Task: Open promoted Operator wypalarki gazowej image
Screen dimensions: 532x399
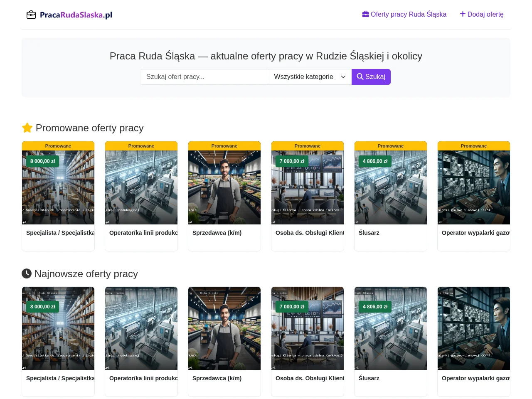Action: (x=474, y=187)
